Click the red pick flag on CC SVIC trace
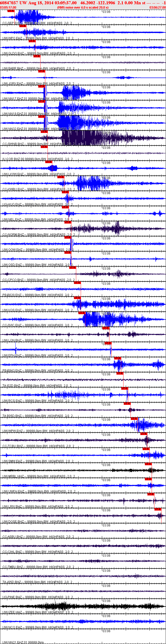 [82, 313]
